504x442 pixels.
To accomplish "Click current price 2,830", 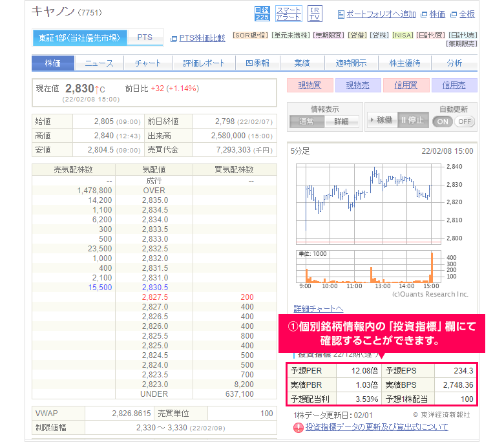I will pos(79,88).
